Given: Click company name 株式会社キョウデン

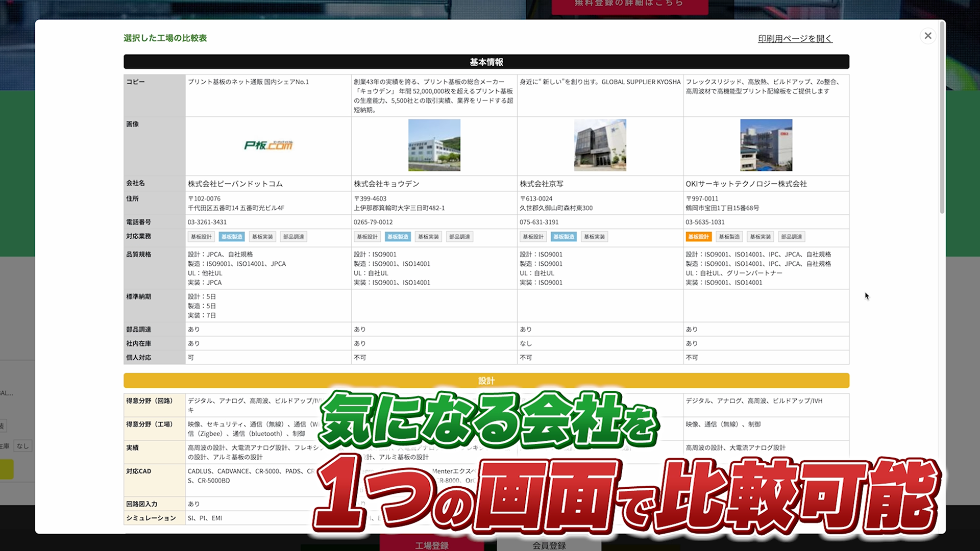Looking at the screenshot, I should [x=386, y=184].
